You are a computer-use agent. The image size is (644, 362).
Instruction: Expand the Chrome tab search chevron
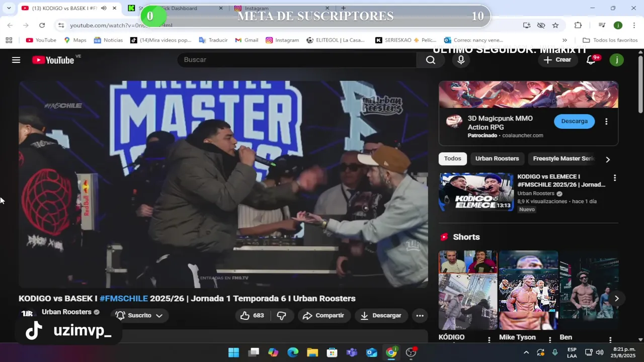9,8
